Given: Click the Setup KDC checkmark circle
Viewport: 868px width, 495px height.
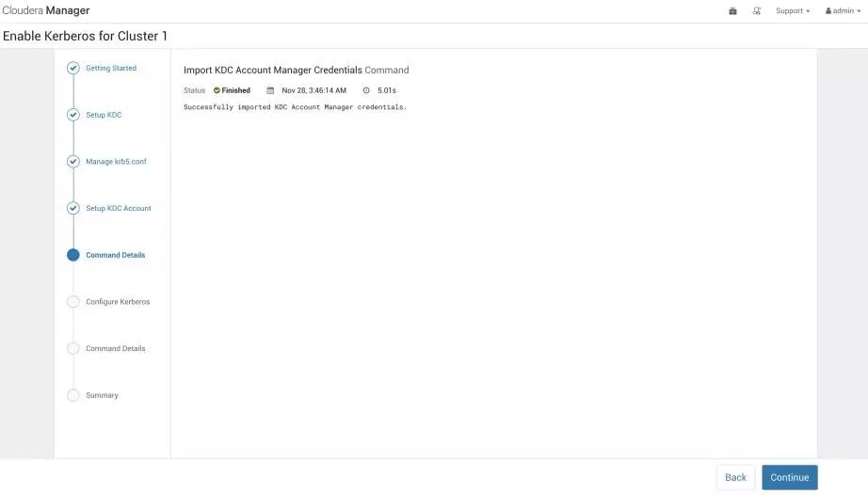Looking at the screenshot, I should (73, 115).
